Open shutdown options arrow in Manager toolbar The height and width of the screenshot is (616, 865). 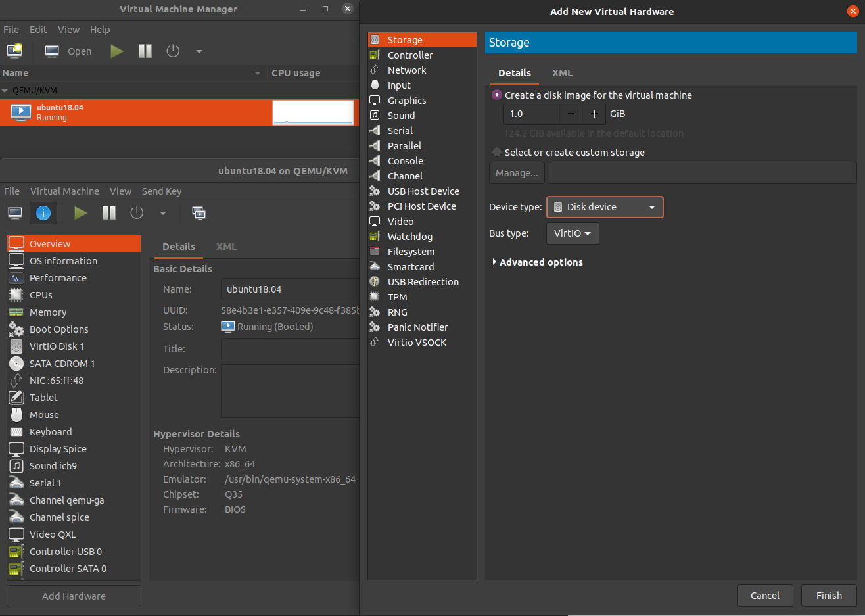(x=199, y=51)
